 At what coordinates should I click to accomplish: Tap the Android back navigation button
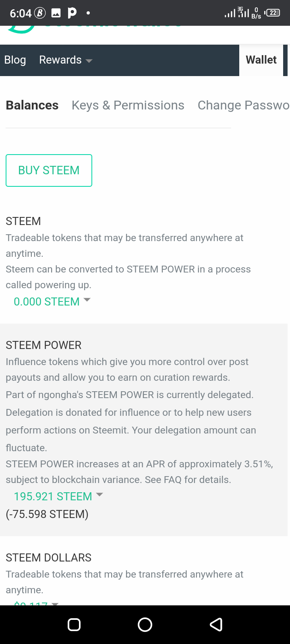pos(216,625)
